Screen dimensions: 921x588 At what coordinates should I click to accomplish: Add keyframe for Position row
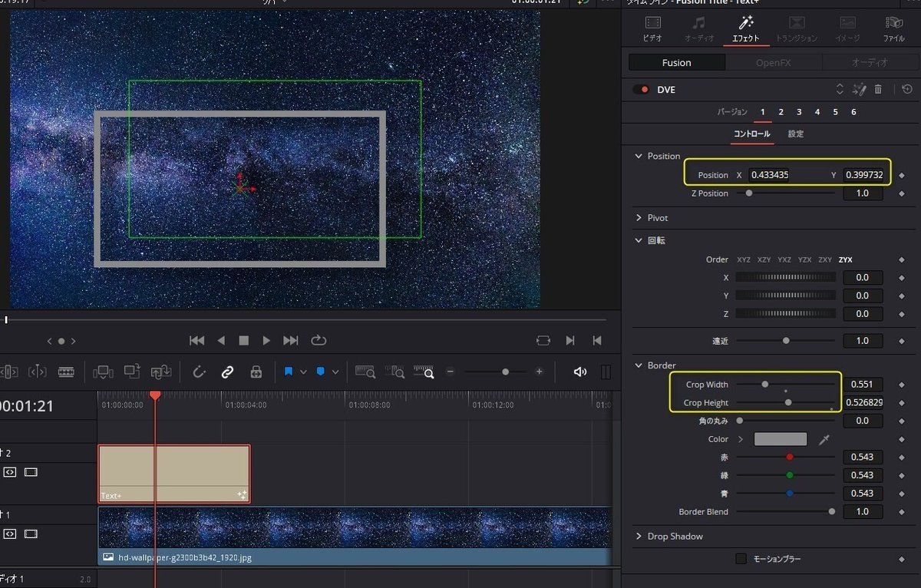pos(902,175)
